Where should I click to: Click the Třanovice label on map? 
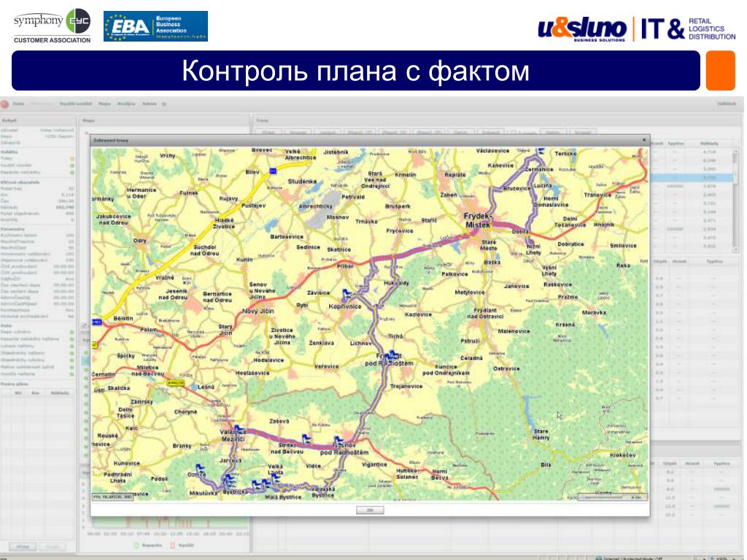pos(597,195)
